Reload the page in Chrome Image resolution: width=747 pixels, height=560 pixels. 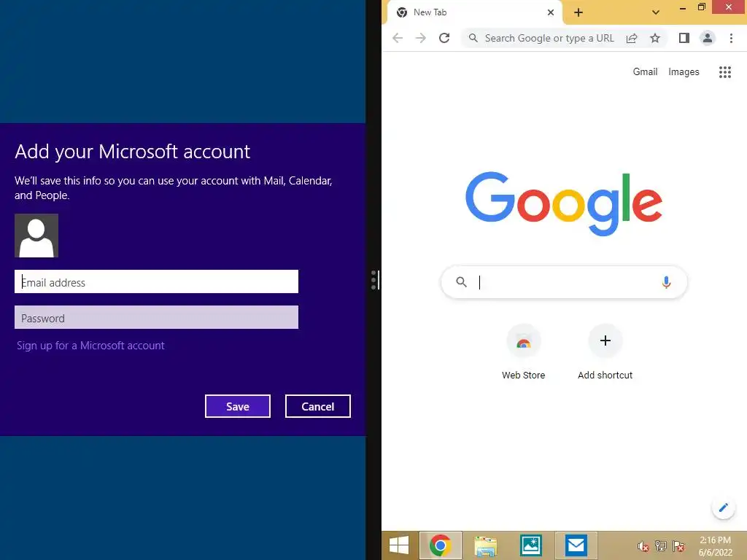click(x=444, y=38)
